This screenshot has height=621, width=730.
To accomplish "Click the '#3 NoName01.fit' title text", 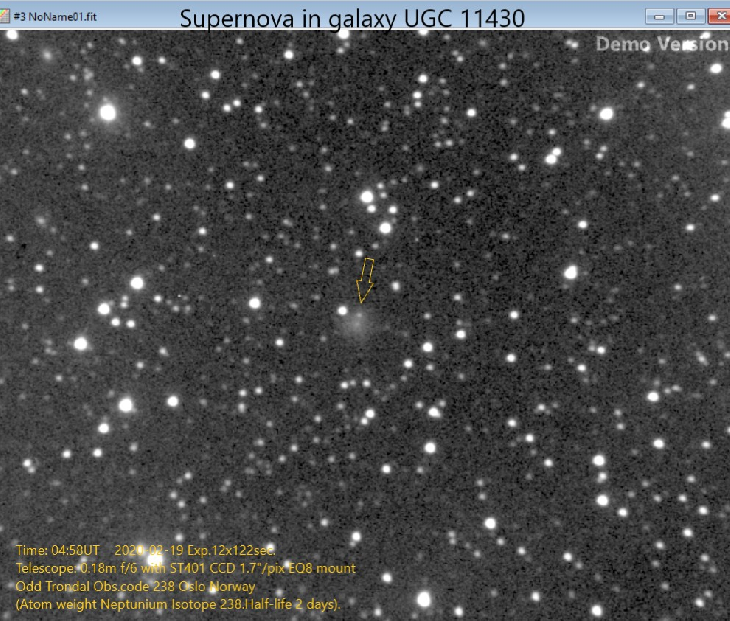I will (x=55, y=17).
